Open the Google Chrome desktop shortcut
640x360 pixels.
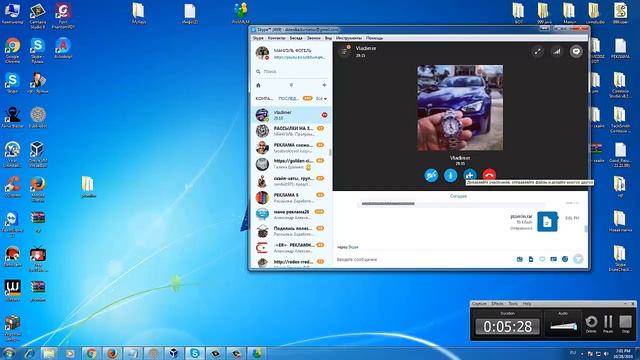13,50
